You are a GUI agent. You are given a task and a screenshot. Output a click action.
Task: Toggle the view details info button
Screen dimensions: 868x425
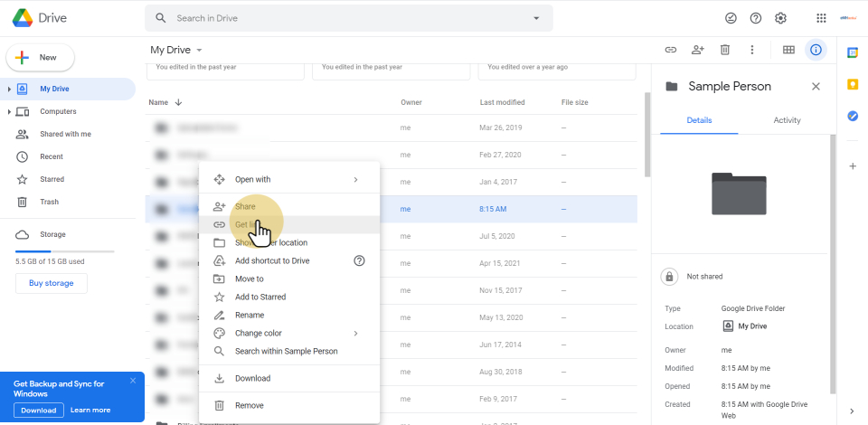pos(816,50)
